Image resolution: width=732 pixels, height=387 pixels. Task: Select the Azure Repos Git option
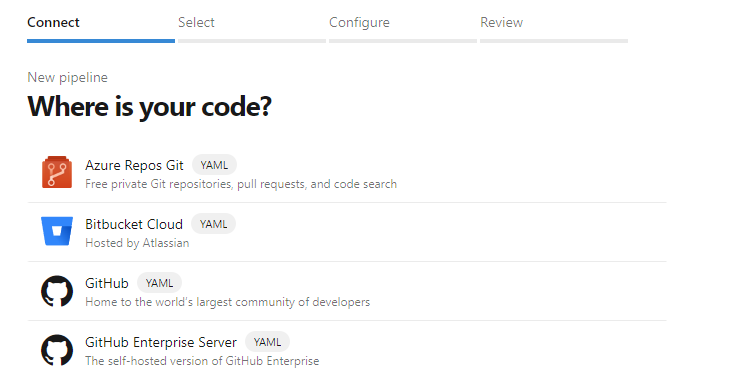[347, 173]
